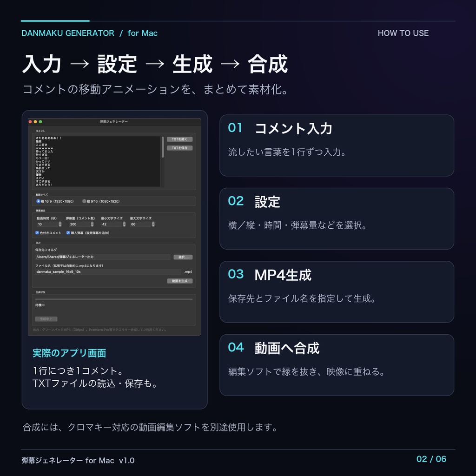The height and width of the screenshot is (476, 476).
Task: Click the 弾幕量 (コメント数) stepper arrows
Action: click(92, 225)
